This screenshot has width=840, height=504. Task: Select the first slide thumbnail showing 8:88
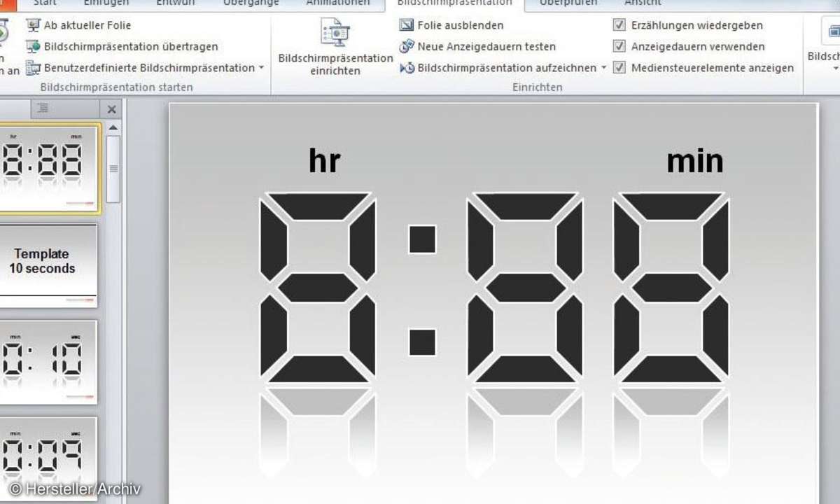point(49,168)
